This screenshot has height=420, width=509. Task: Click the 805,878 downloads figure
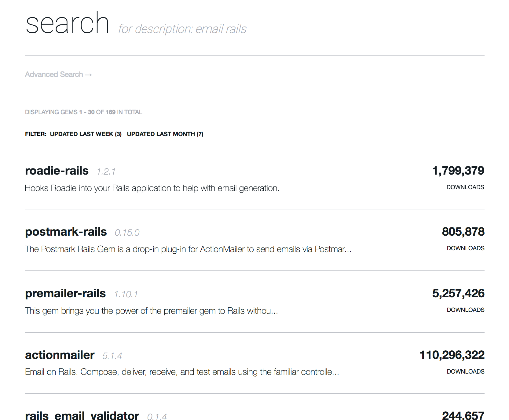[x=463, y=232]
